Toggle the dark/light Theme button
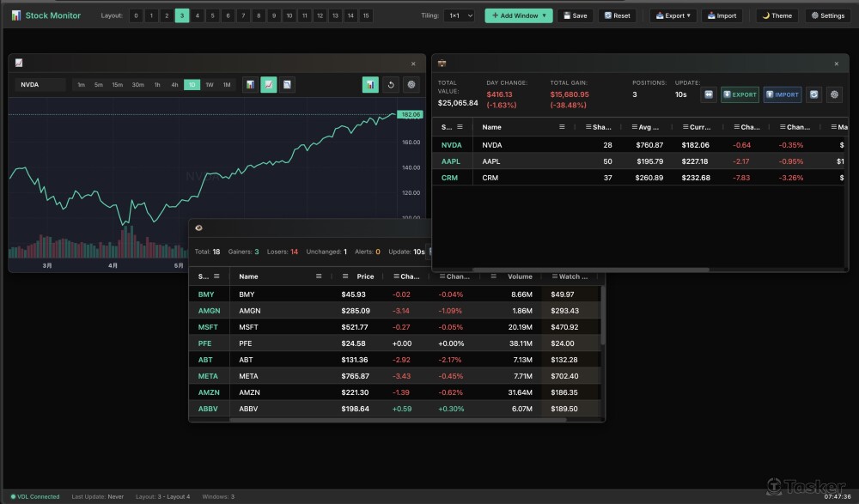Image resolution: width=859 pixels, height=504 pixels. pyautogui.click(x=777, y=15)
